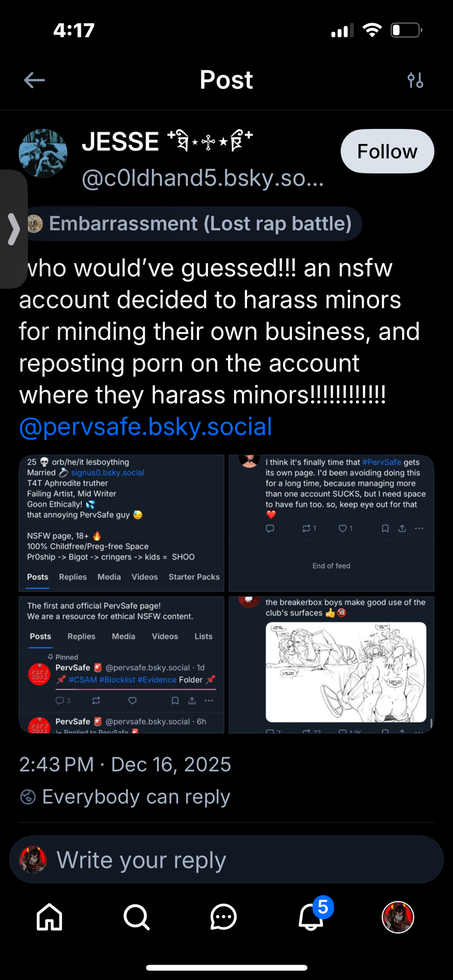Tap the back arrow icon
Screen dimensions: 453x980
pyautogui.click(x=34, y=80)
